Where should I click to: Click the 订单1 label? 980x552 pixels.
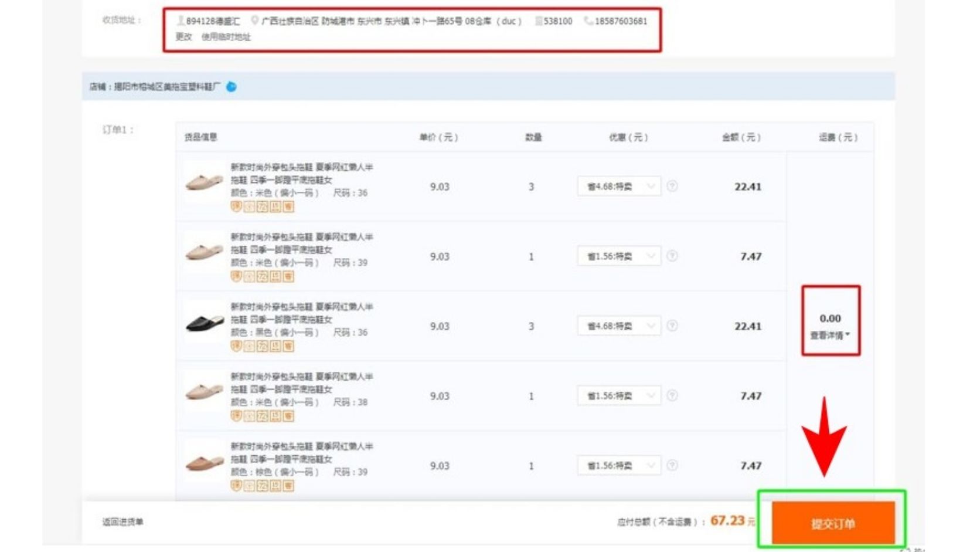coord(118,130)
